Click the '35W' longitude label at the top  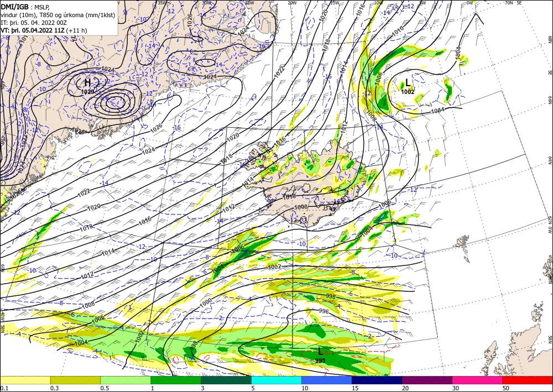pyautogui.click(x=162, y=3)
